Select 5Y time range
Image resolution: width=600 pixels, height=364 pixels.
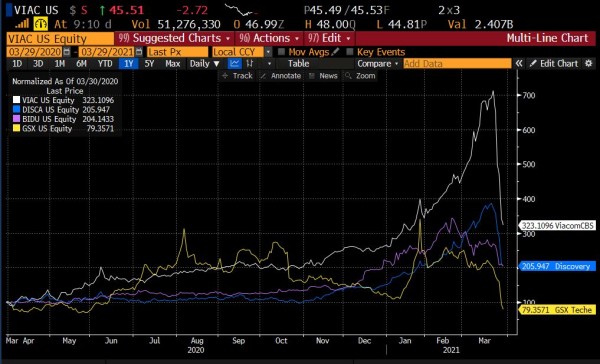(x=149, y=64)
